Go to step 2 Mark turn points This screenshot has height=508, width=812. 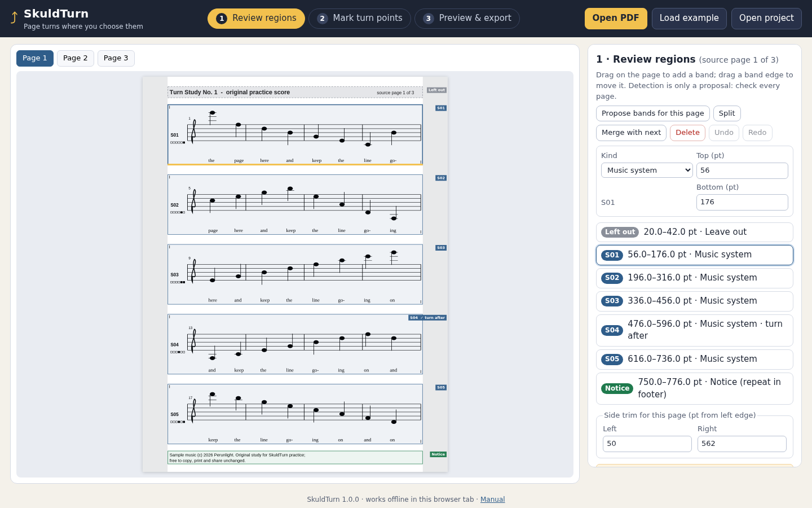[360, 18]
